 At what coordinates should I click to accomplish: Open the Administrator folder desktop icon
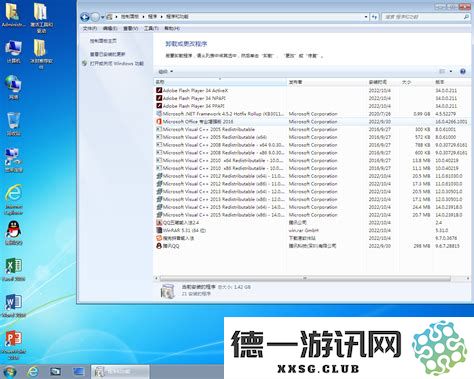13,15
